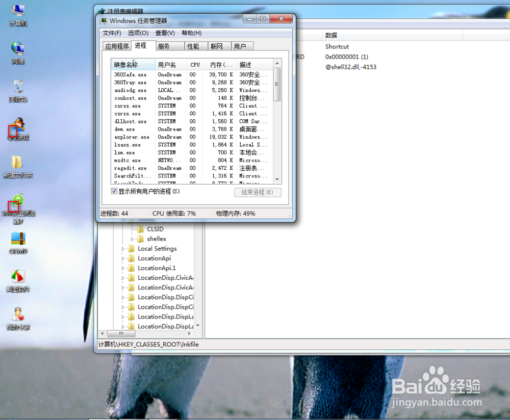The image size is (510, 420).
Task: Select the conhost.exe process row
Action: (x=192, y=98)
